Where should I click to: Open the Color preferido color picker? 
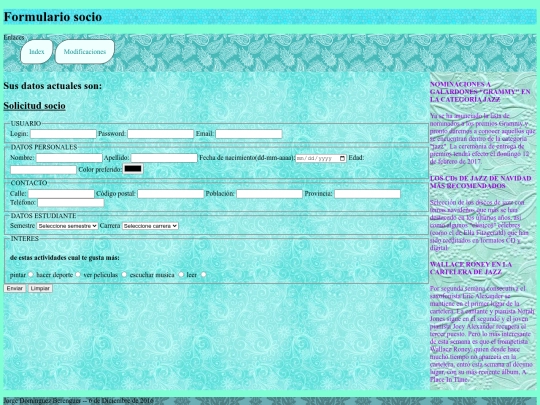133,169
